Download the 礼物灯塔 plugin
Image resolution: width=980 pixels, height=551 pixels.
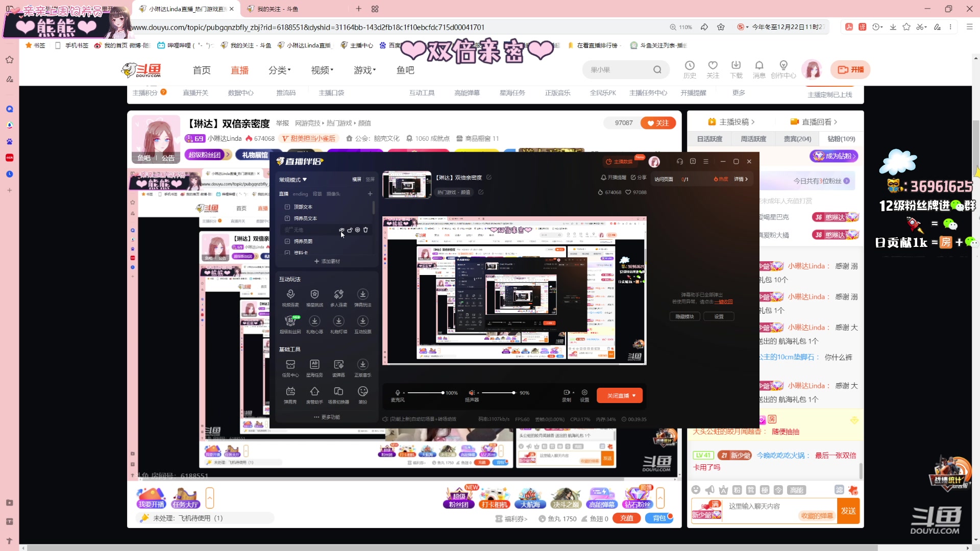pos(338,324)
